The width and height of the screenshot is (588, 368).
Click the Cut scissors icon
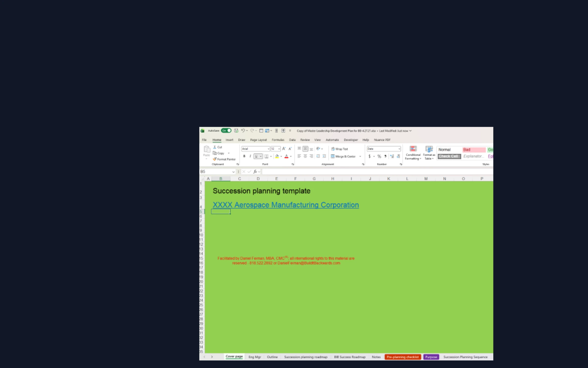(x=215, y=147)
